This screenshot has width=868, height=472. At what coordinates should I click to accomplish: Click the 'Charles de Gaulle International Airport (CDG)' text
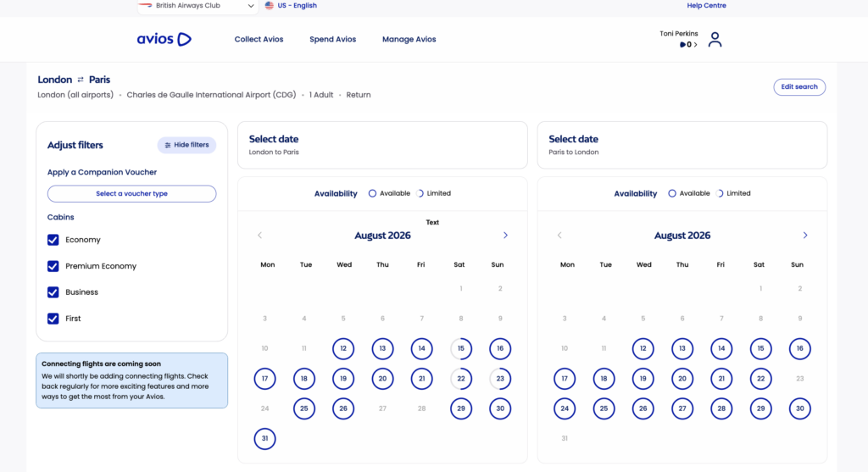(x=211, y=95)
